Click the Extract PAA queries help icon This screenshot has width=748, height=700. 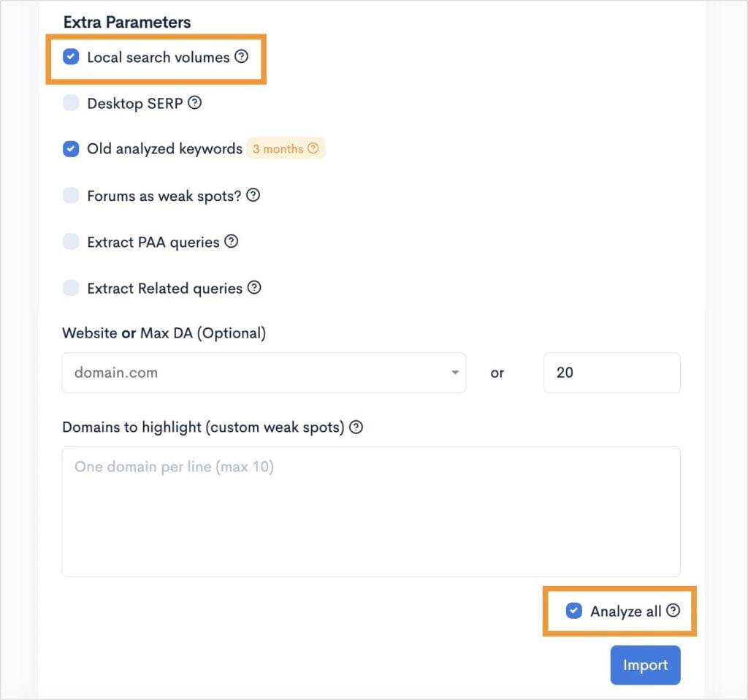point(232,241)
